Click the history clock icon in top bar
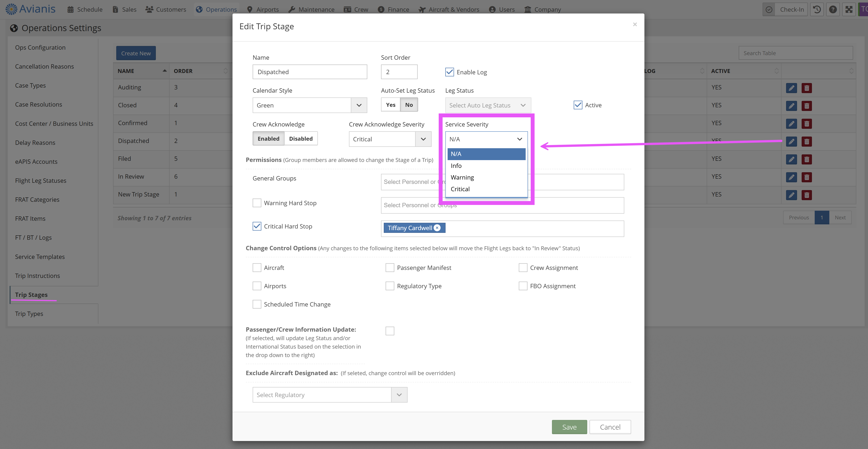The height and width of the screenshot is (449, 868). [x=817, y=9]
